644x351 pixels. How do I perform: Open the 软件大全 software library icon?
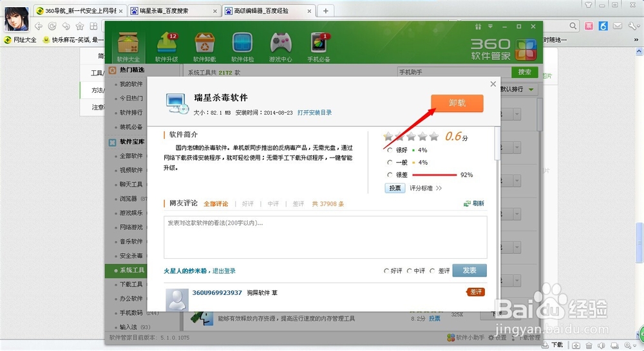(128, 47)
